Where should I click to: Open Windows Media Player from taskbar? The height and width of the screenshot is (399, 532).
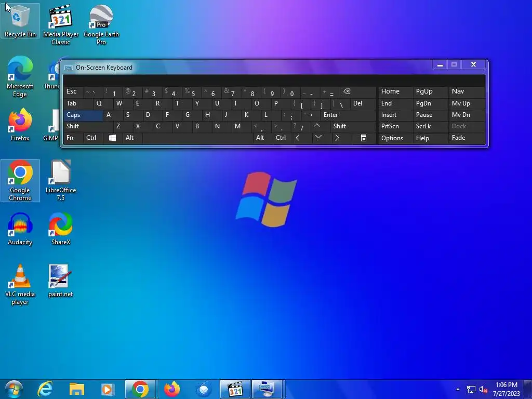coord(108,389)
